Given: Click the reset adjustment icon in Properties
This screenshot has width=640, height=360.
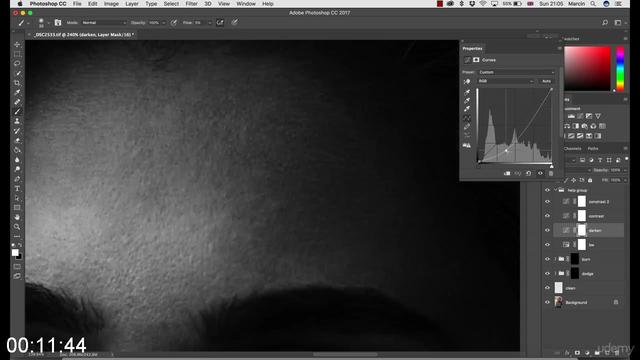Looking at the screenshot, I should coord(529,173).
